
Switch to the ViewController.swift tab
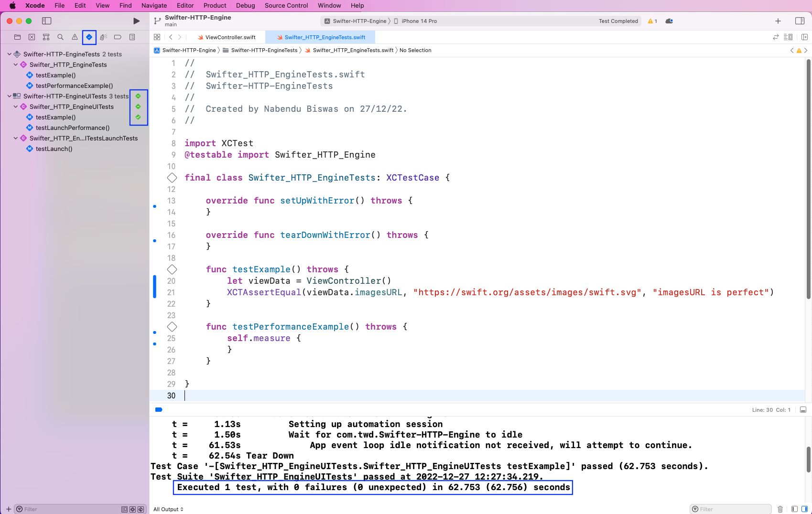(x=226, y=37)
